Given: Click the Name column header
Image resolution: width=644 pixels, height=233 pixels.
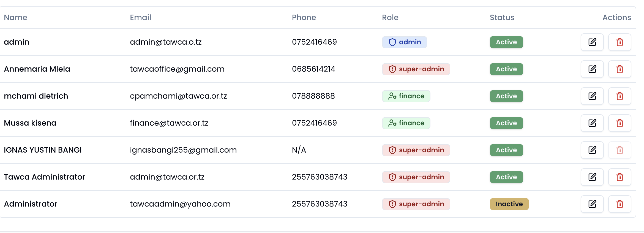Looking at the screenshot, I should point(16,17).
